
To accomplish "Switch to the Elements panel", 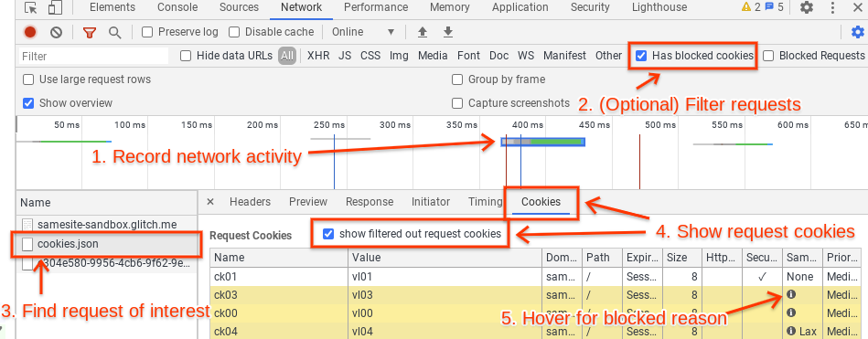I will click(113, 7).
